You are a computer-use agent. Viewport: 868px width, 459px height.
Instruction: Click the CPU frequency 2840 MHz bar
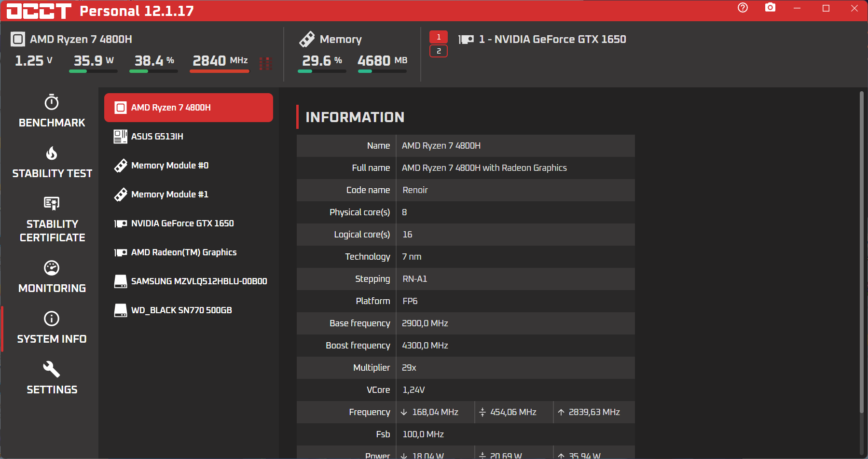tap(220, 71)
